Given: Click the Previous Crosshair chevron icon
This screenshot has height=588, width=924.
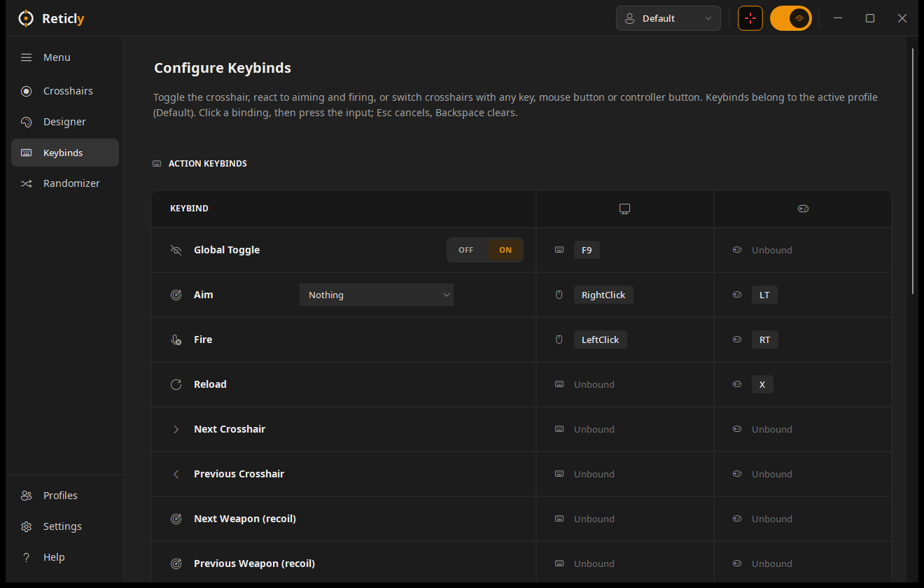Looking at the screenshot, I should (x=176, y=474).
